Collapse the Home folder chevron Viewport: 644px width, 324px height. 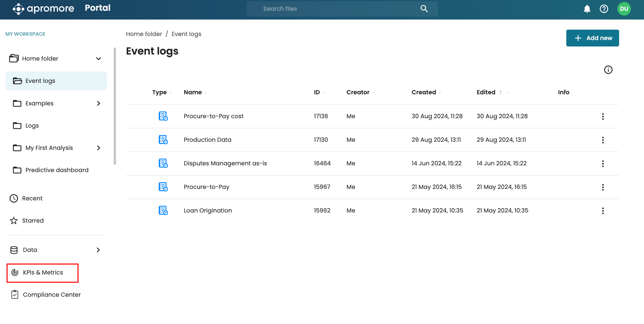[99, 59]
